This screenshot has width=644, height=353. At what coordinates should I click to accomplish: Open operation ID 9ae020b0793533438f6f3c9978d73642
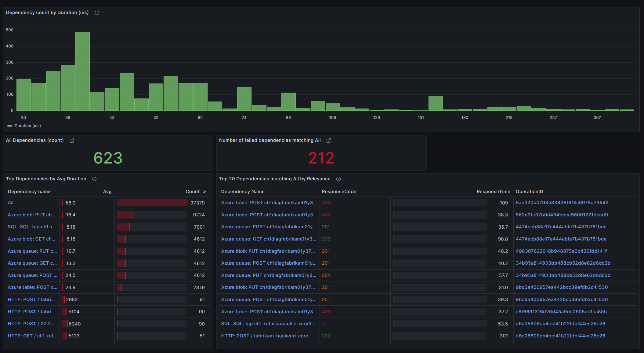[562, 203]
